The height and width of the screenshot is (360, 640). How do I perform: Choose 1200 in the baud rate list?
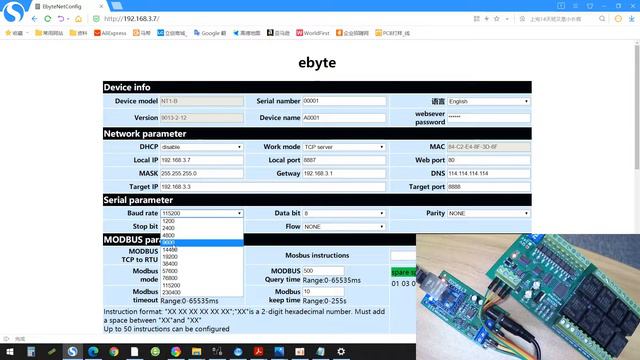(202, 221)
